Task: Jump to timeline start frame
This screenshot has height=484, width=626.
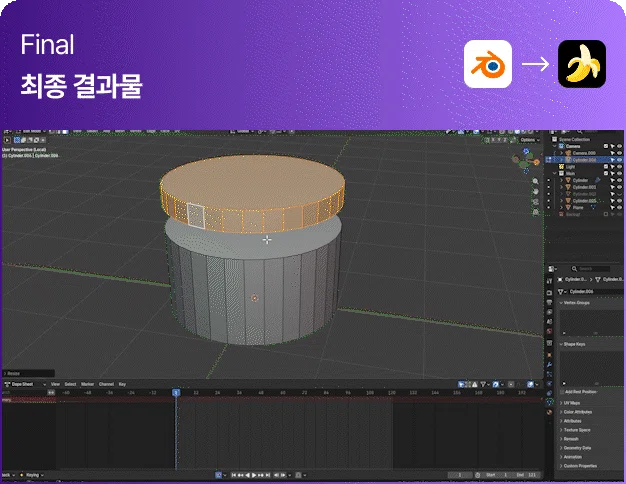Action: pyautogui.click(x=234, y=475)
